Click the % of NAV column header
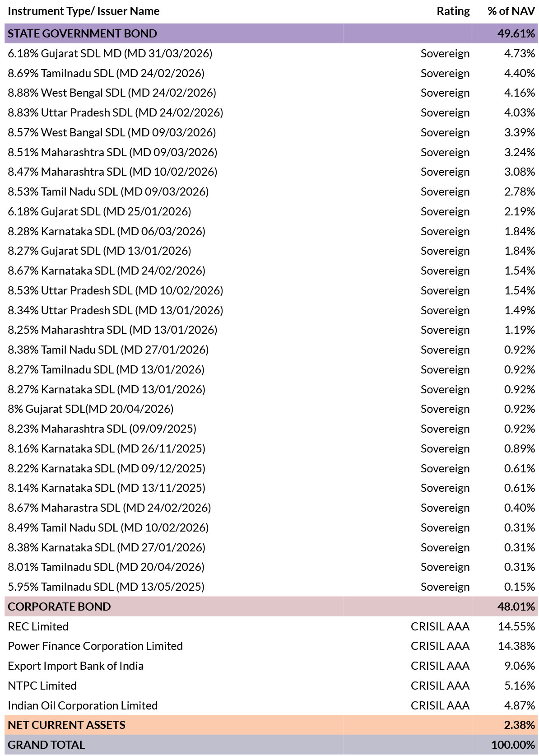The width and height of the screenshot is (539, 756). 511,11
